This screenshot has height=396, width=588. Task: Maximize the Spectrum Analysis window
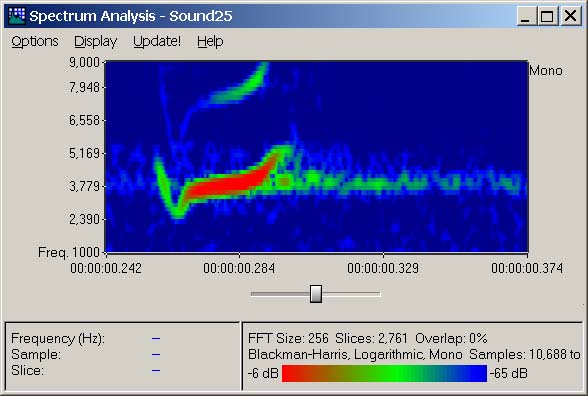(x=547, y=16)
